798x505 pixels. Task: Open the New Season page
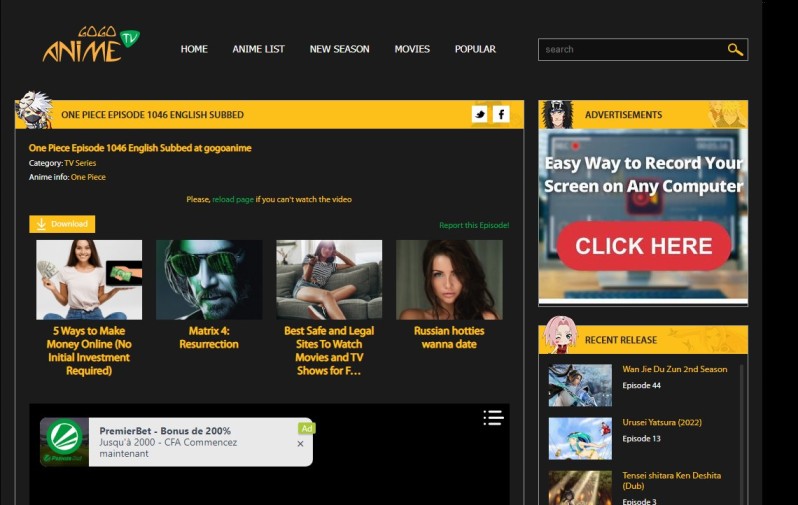point(339,49)
